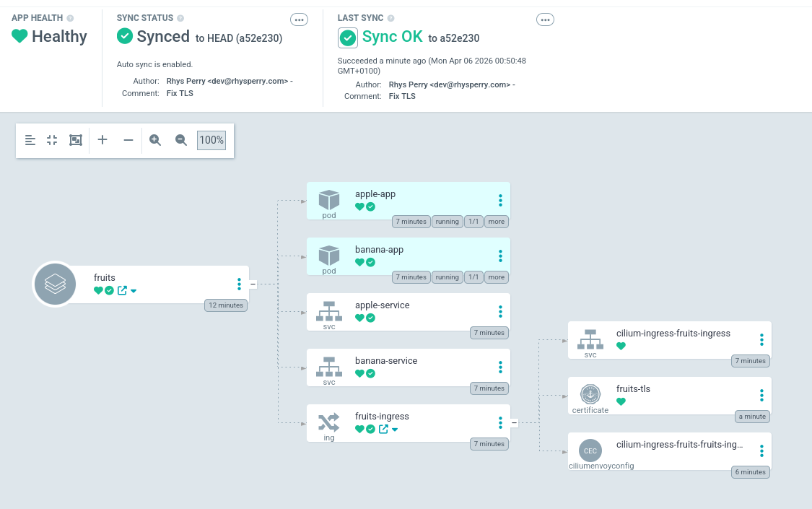Expand the dropdown caret on fruits-ingress node
The height and width of the screenshot is (509, 812).
click(396, 429)
